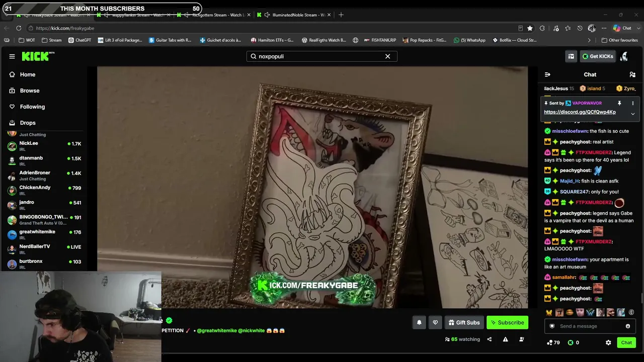Click the KICK logo
The height and width of the screenshot is (362, 644).
click(x=38, y=56)
